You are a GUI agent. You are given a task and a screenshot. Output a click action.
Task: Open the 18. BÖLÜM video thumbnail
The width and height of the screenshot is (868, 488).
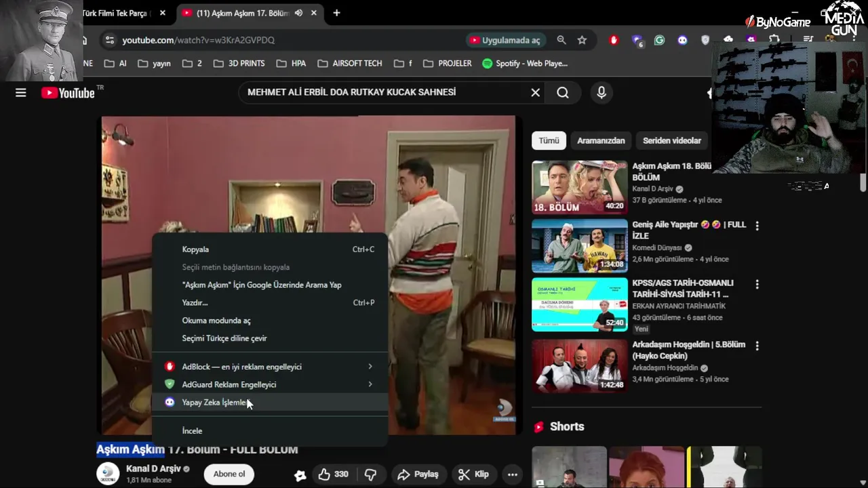coord(580,188)
